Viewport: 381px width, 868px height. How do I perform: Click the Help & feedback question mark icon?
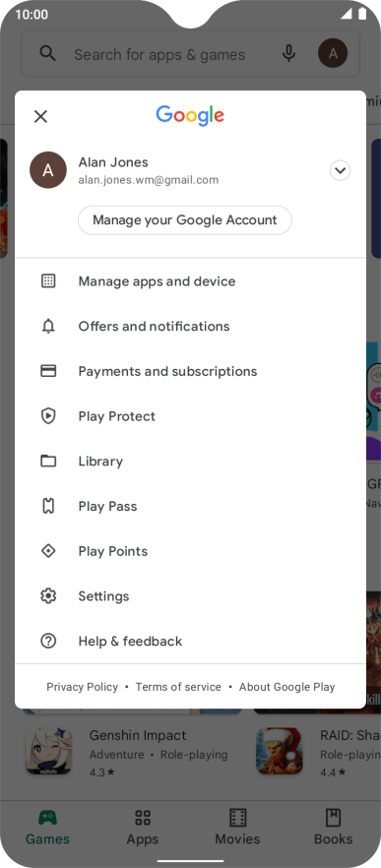[x=48, y=641]
